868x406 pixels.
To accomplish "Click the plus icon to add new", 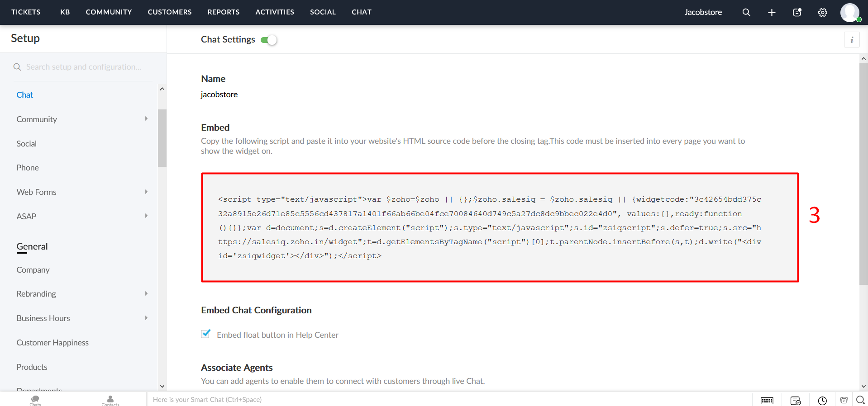I will (772, 12).
